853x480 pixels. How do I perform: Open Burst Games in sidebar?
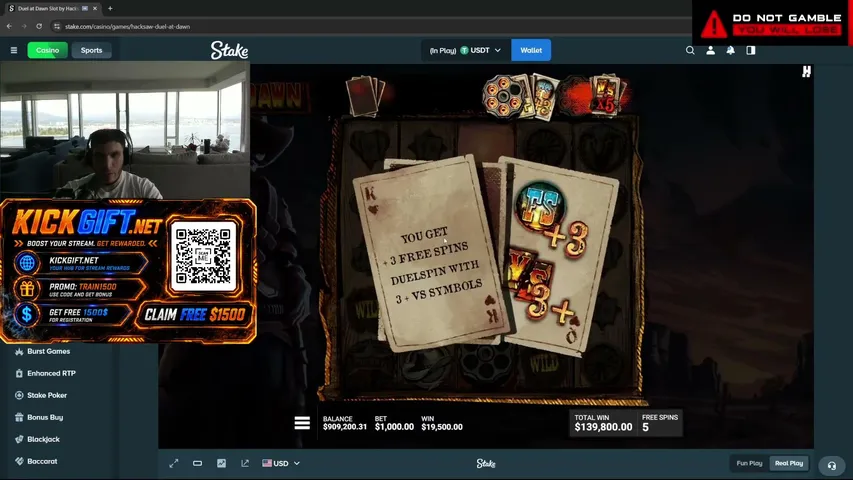[48, 351]
